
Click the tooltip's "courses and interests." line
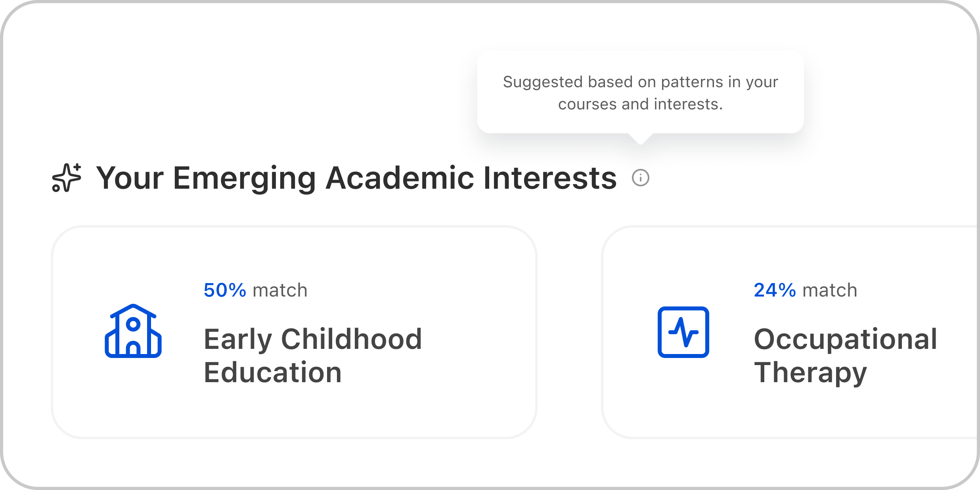pyautogui.click(x=640, y=104)
